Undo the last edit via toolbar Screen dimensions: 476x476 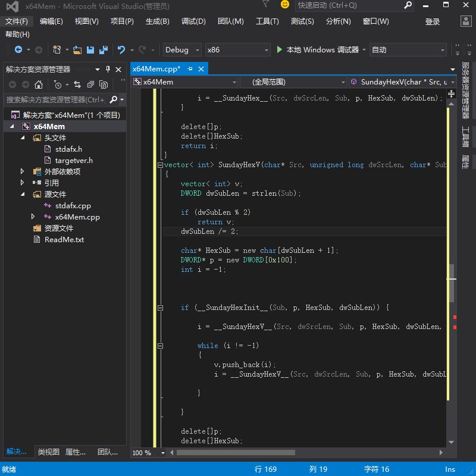121,49
